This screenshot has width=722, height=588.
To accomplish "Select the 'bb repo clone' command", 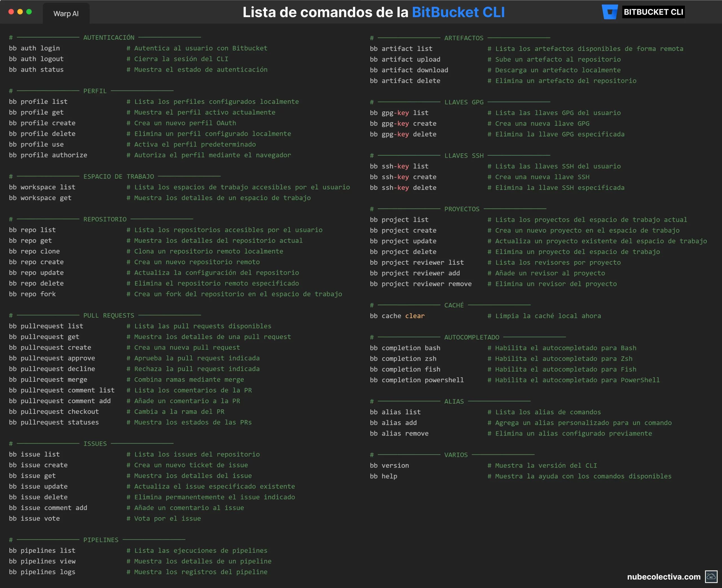I will click(x=34, y=251).
